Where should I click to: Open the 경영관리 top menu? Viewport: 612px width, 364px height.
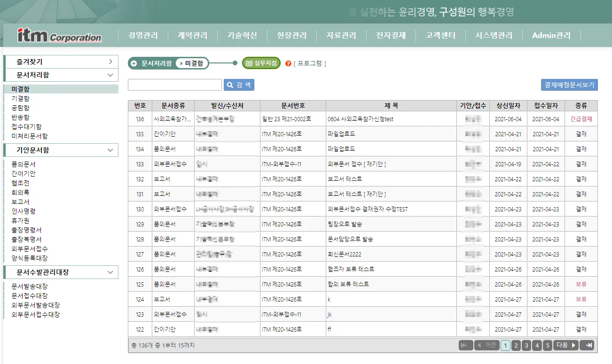[143, 36]
